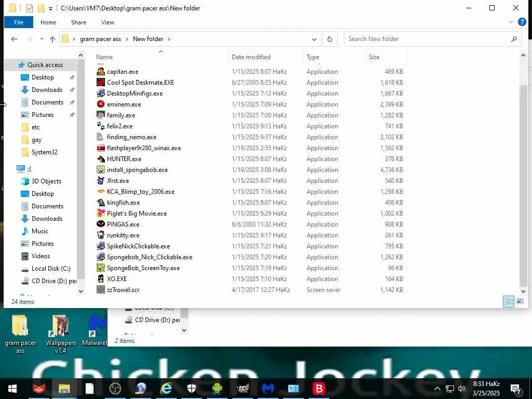Select the kingfish.exe file icon

point(100,203)
